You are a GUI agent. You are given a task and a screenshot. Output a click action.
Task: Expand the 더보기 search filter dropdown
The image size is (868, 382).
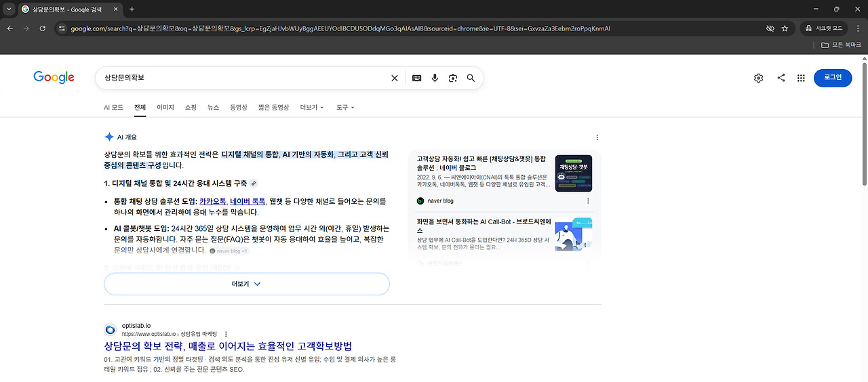pos(312,107)
